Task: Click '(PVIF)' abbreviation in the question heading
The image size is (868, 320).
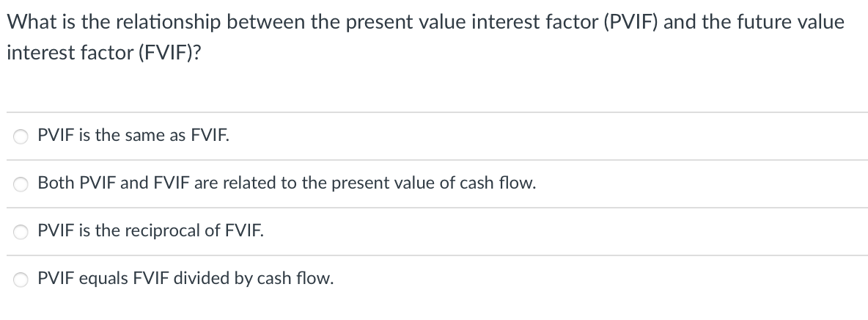Action: pos(630,22)
